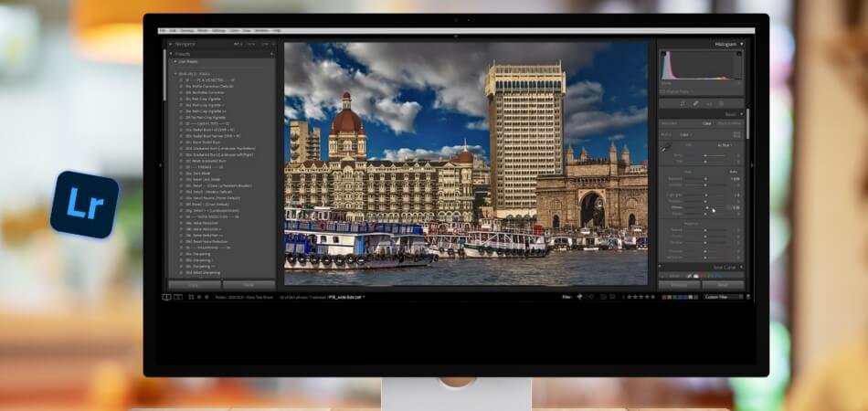
Task: Open the File menu
Action: click(162, 30)
